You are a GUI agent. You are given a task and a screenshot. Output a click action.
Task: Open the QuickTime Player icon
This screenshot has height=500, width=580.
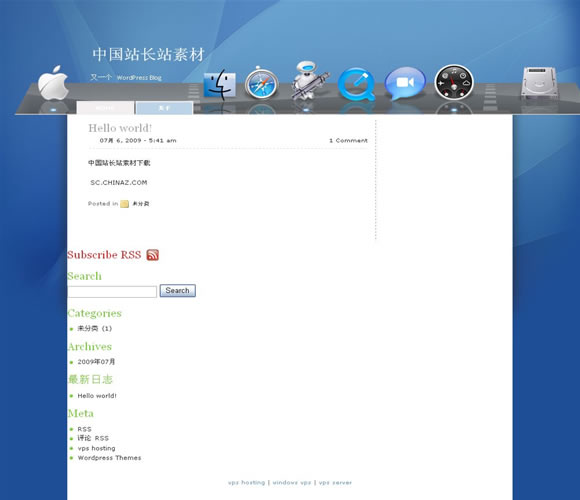[357, 84]
